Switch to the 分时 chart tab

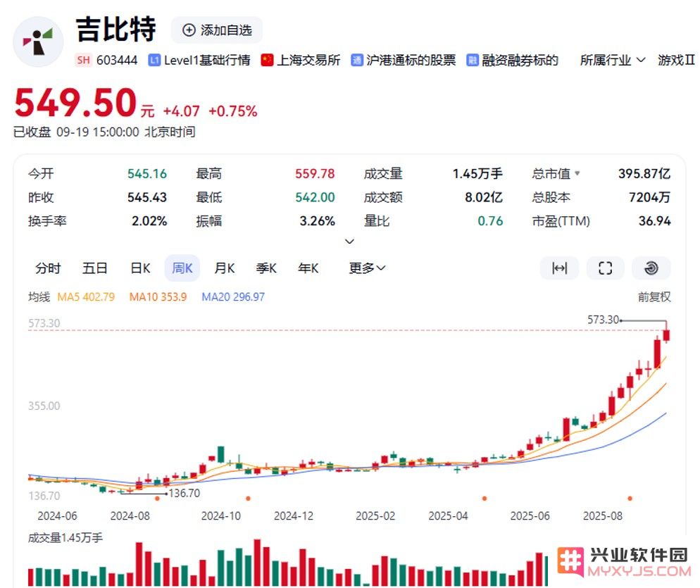[48, 268]
